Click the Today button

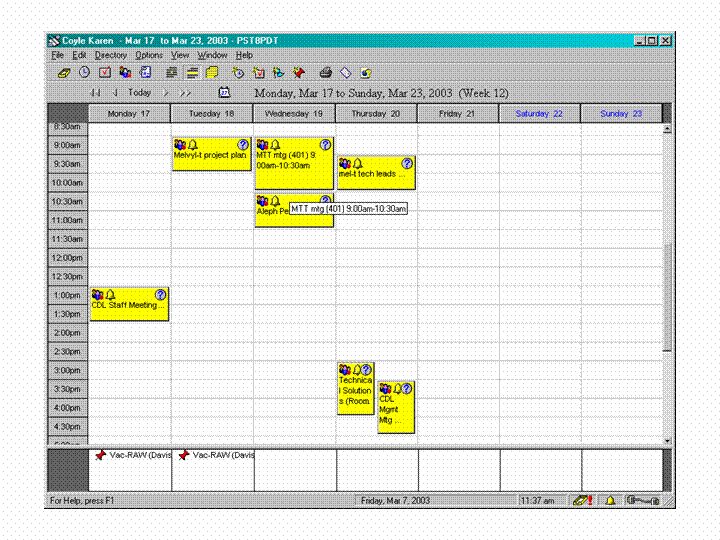[x=140, y=93]
